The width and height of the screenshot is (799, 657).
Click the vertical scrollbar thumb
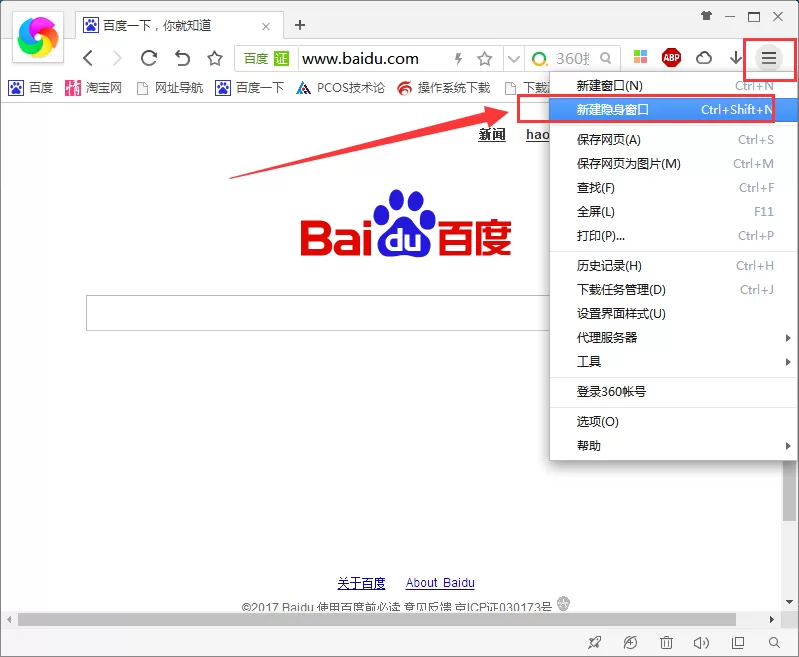click(789, 490)
